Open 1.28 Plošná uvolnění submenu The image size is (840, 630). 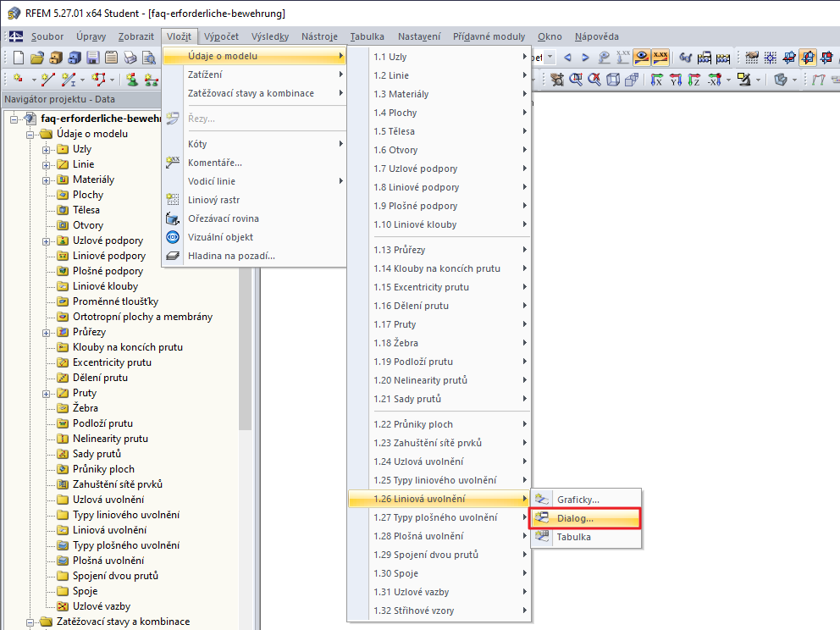pyautogui.click(x=439, y=536)
